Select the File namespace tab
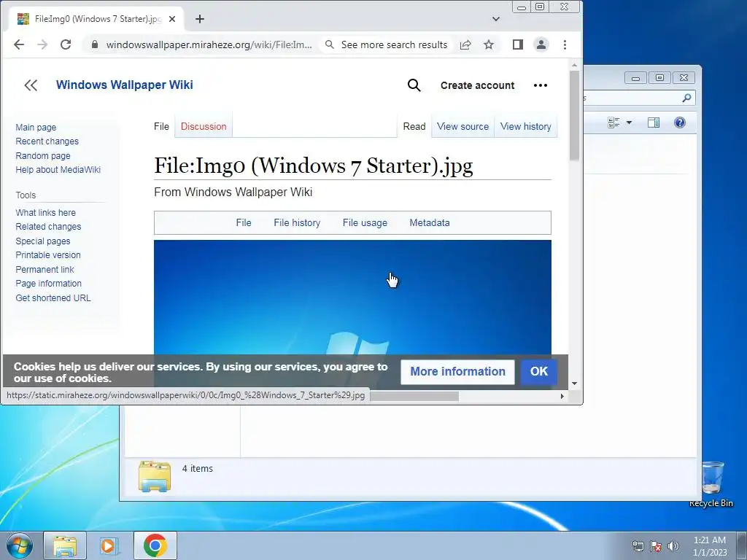Screen dimensions: 747x560 (x=161, y=126)
